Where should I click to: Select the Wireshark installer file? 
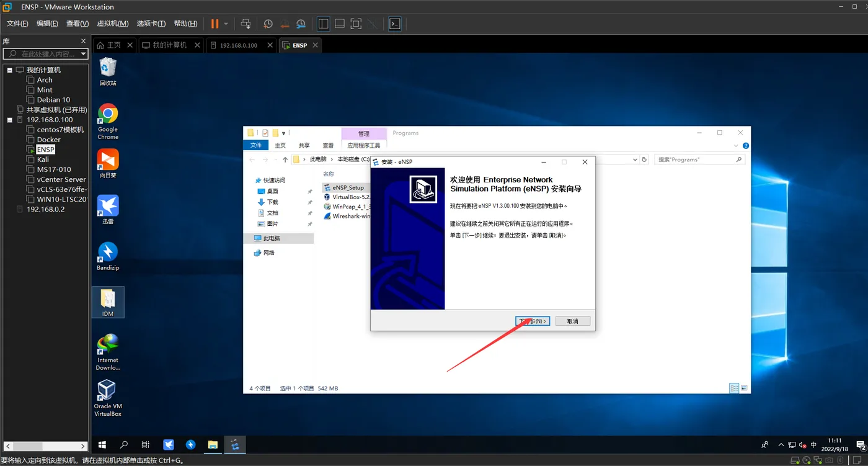point(347,217)
